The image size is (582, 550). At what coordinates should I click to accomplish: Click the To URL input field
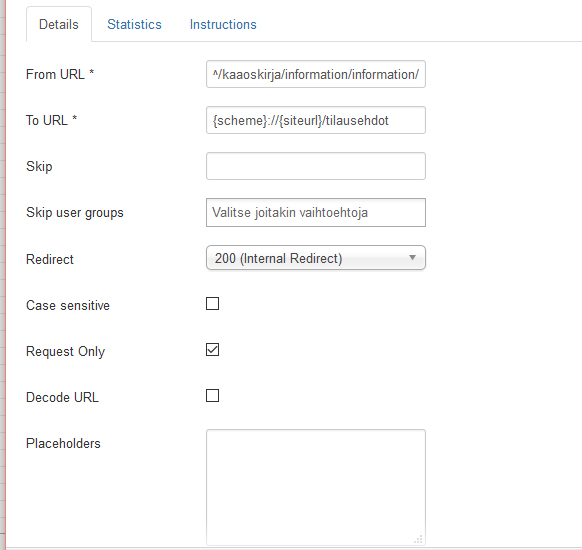coord(316,120)
